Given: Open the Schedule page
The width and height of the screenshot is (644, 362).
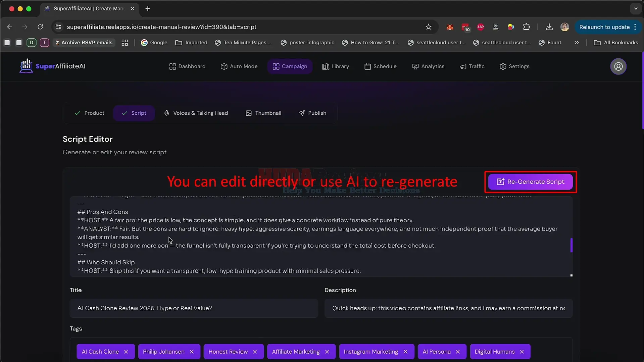Looking at the screenshot, I should click(x=380, y=66).
